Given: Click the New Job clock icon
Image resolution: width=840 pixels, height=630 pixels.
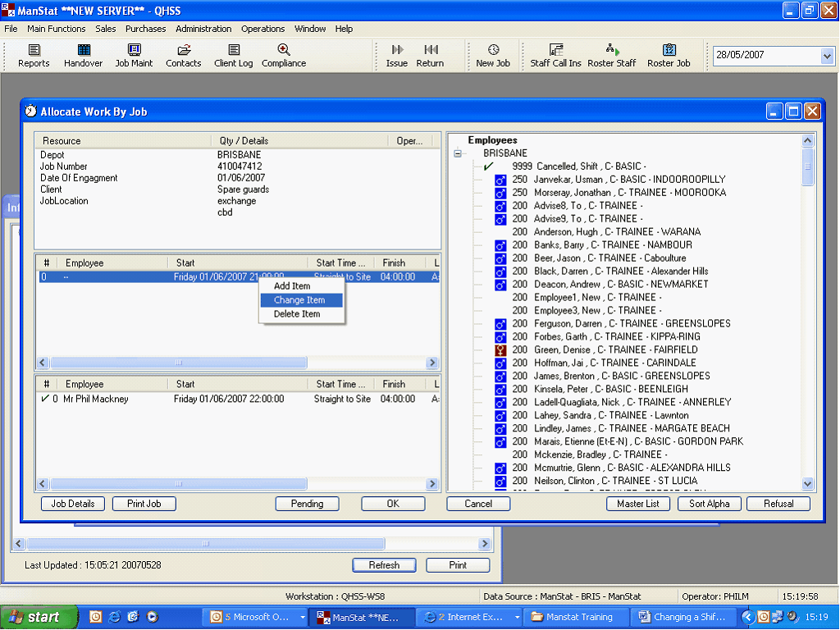Looking at the screenshot, I should click(x=493, y=50).
